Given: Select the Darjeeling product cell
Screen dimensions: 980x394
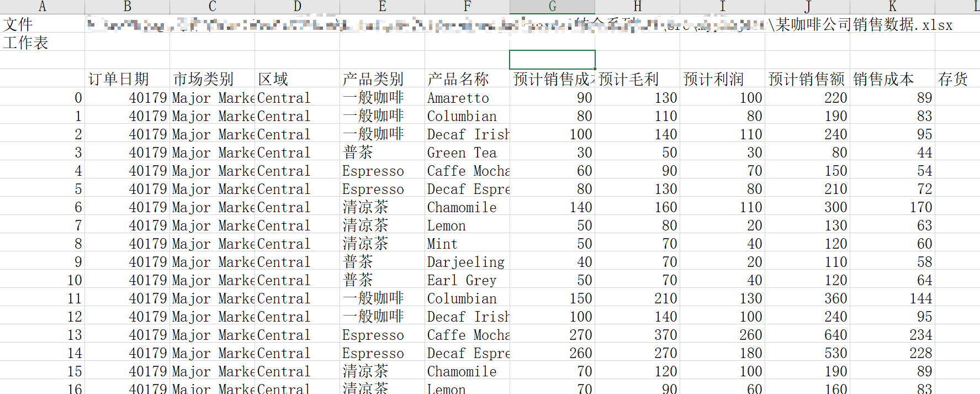Looking at the screenshot, I should coord(468,262).
